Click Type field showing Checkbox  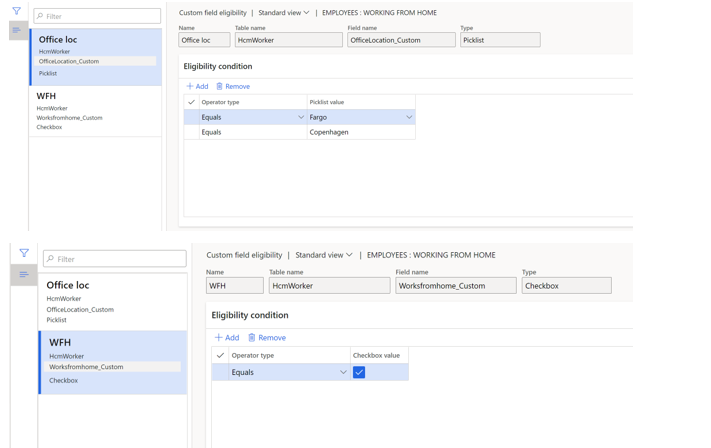[566, 286]
